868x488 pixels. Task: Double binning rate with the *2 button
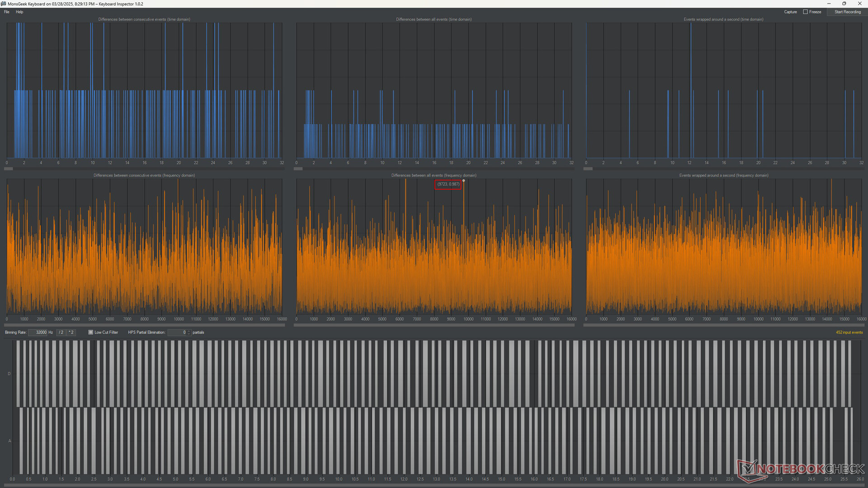71,333
